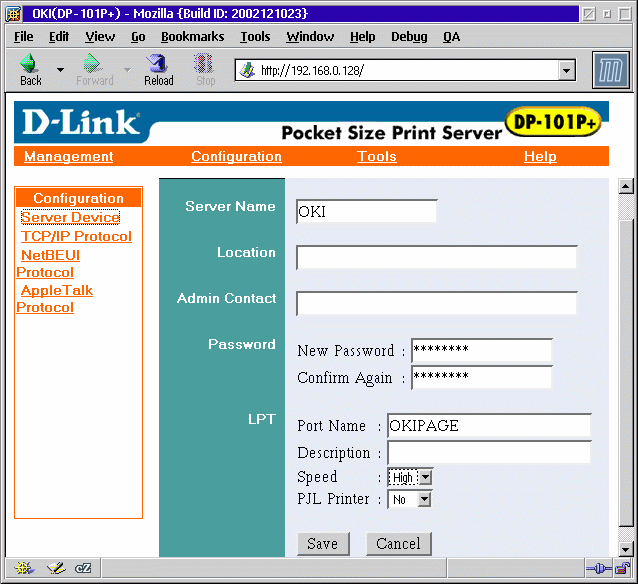Open the PJL Printer dropdown set to No
Image resolution: width=638 pixels, height=584 pixels.
coord(410,499)
